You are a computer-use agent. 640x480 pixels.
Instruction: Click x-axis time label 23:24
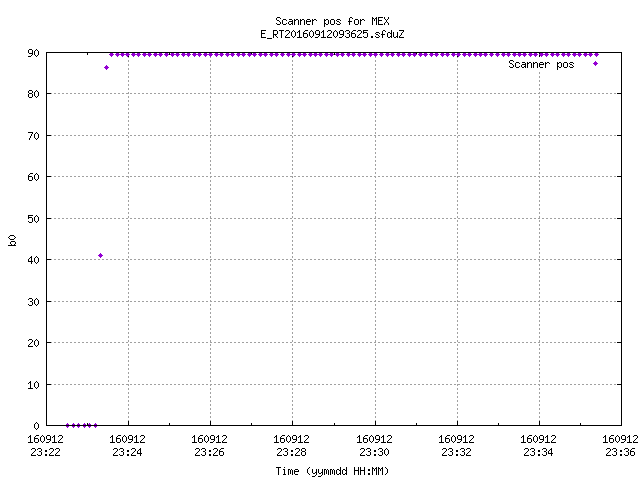[127, 452]
